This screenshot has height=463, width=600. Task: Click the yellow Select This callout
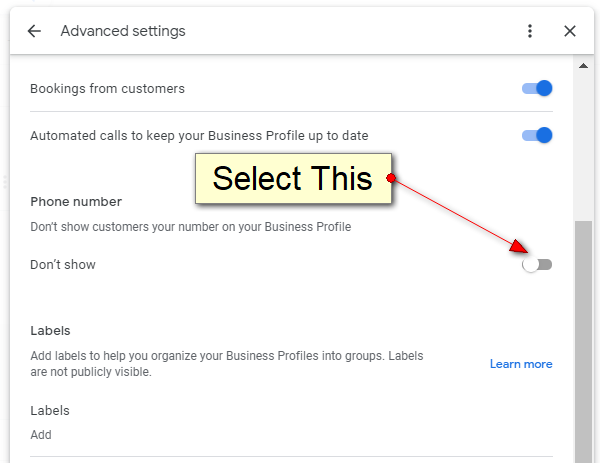click(x=292, y=179)
